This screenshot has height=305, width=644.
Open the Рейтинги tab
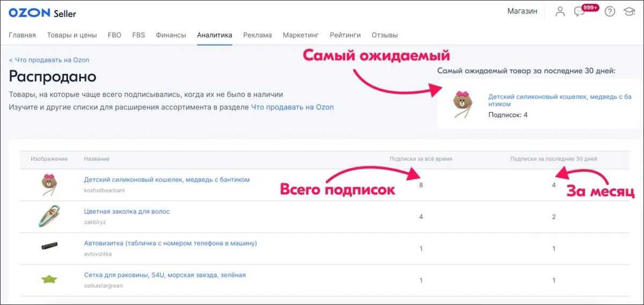point(345,35)
